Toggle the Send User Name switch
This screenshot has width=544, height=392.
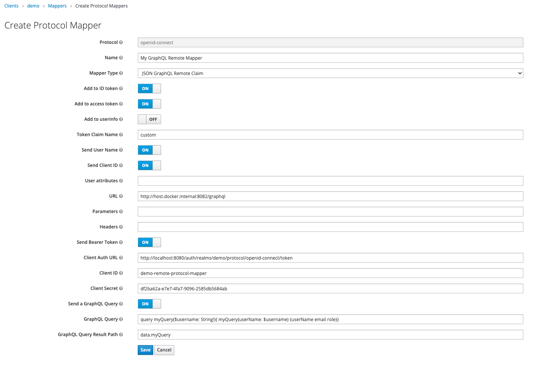[149, 150]
